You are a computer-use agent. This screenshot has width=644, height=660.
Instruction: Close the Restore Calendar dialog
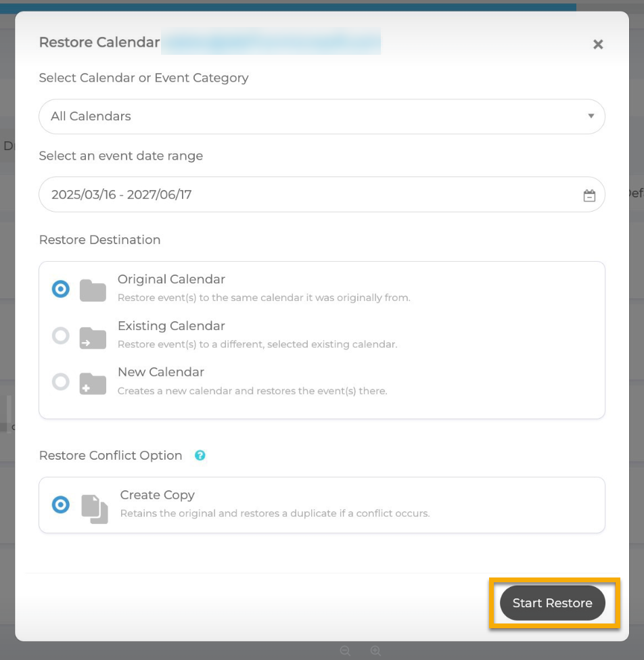[598, 45]
